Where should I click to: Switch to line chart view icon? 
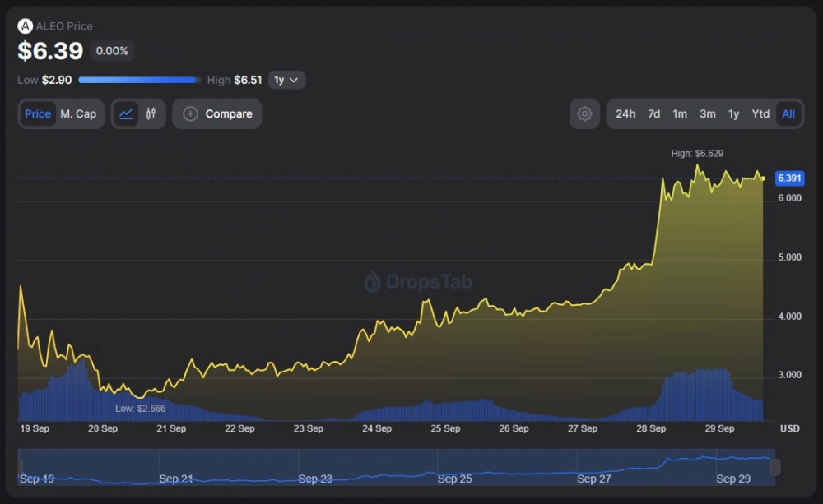126,114
